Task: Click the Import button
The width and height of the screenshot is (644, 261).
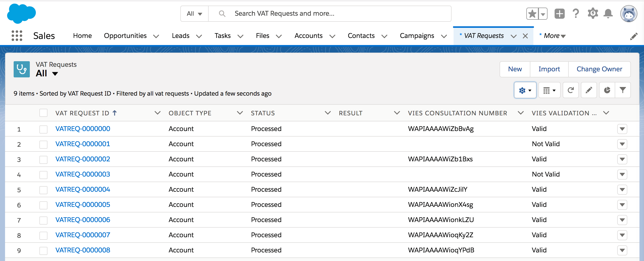Action: [549, 69]
